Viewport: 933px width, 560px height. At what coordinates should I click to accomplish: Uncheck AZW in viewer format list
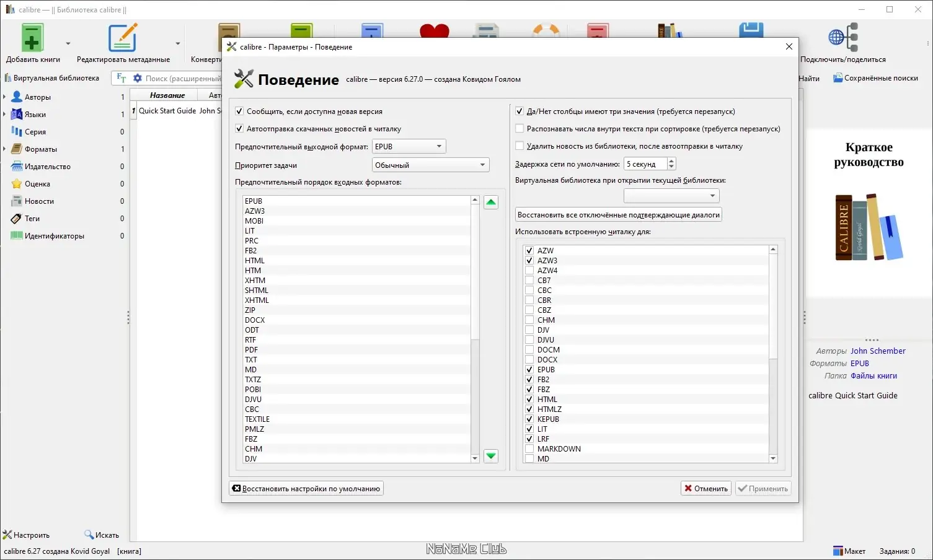point(529,251)
